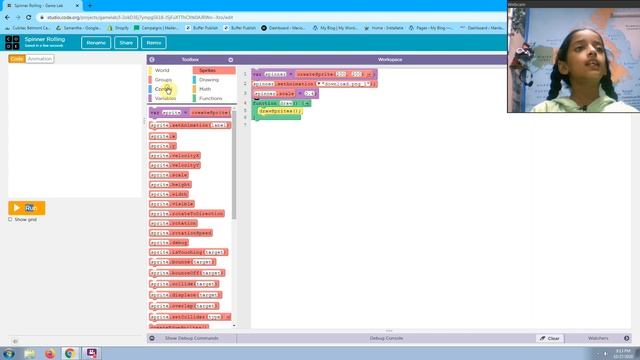Image resolution: width=640 pixels, height=360 pixels.
Task: Click the Code.org logo icon
Action: click(x=12, y=42)
